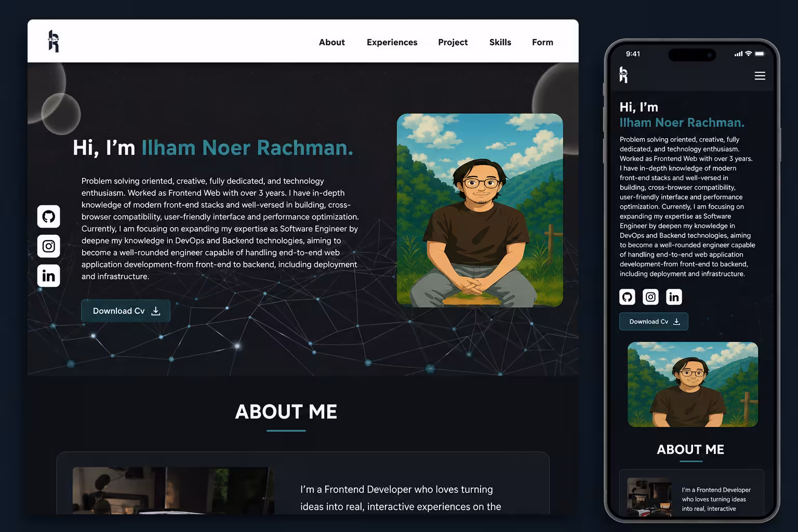Go to the Experiences nav item

coord(392,43)
